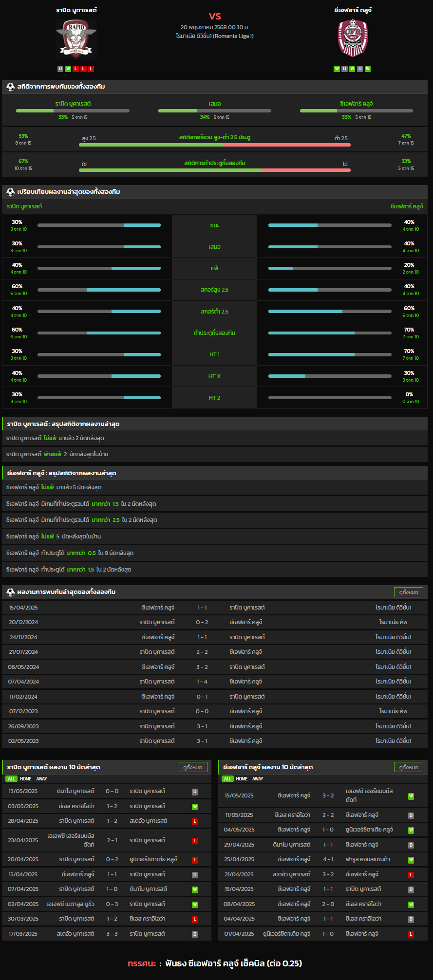Click the football icon beside สถิติจากการพบกันของทั้งสองทีม

tap(11, 87)
